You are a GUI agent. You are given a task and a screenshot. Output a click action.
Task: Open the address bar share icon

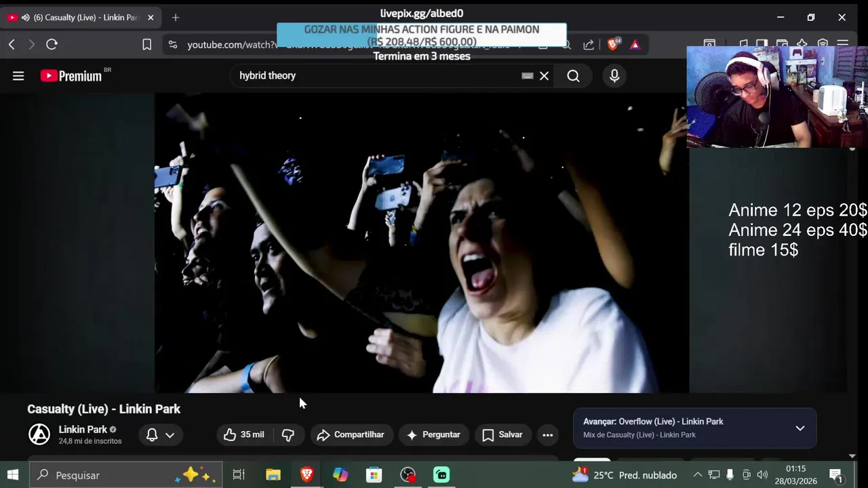(x=589, y=45)
